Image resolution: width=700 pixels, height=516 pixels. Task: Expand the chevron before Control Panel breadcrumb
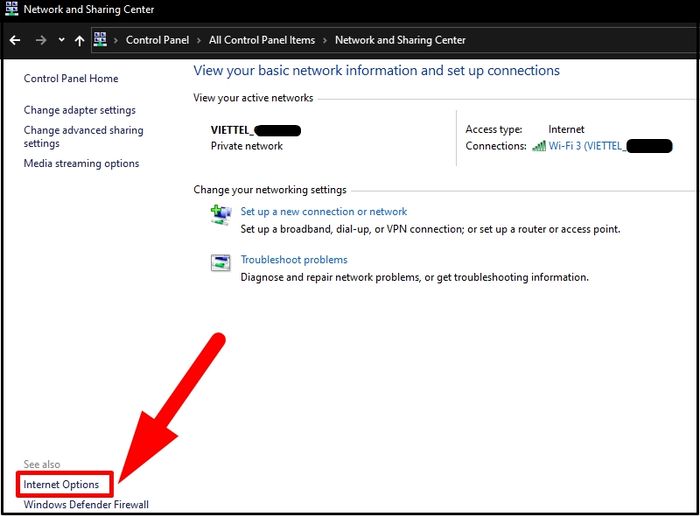[116, 41]
